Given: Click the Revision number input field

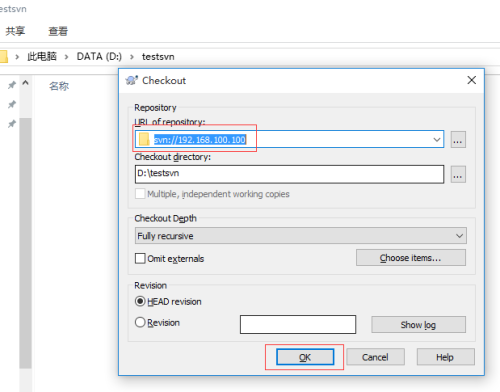Looking at the screenshot, I should click(298, 324).
